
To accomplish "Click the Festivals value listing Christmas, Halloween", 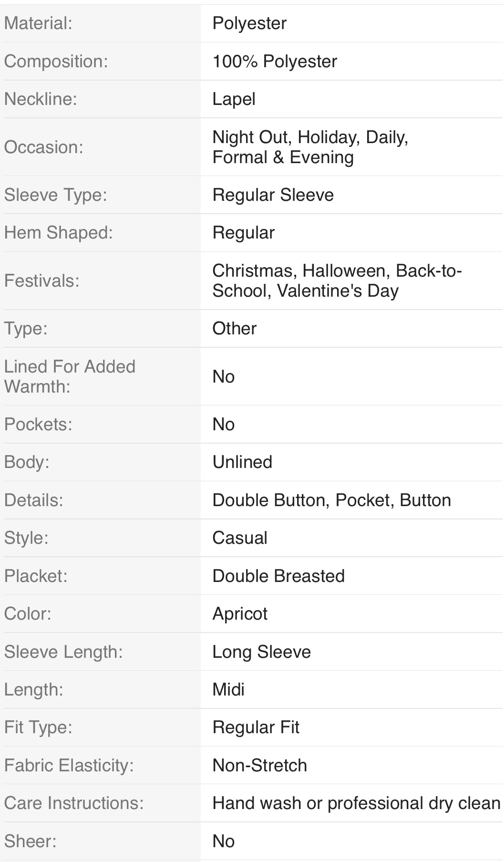I will 337,281.
